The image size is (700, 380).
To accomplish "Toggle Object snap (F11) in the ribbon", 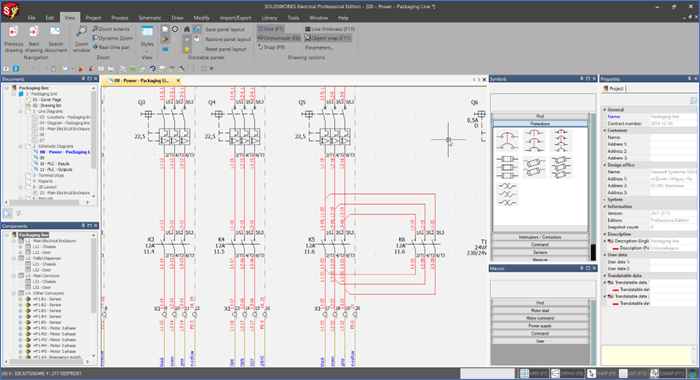I will (x=328, y=38).
